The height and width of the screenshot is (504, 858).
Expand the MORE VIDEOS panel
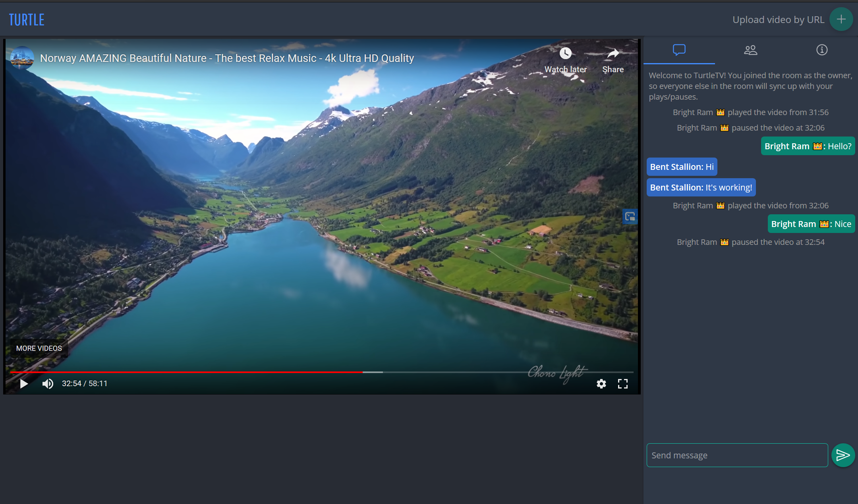click(39, 348)
